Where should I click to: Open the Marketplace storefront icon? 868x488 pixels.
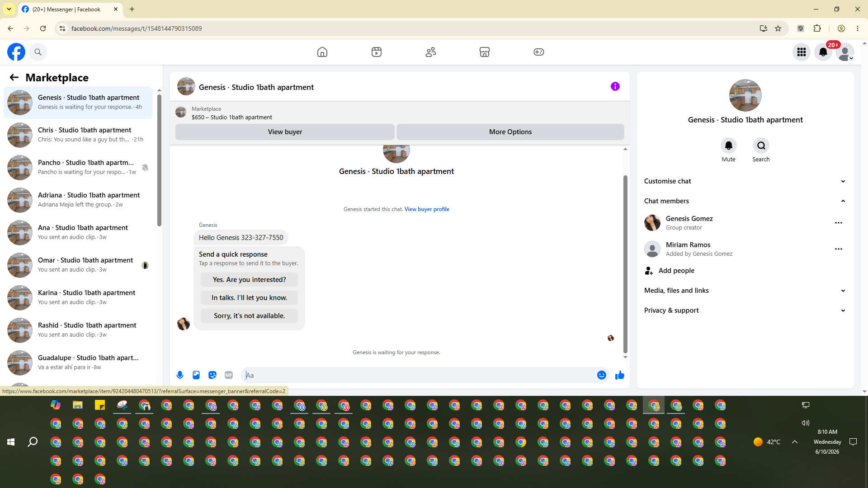click(485, 52)
